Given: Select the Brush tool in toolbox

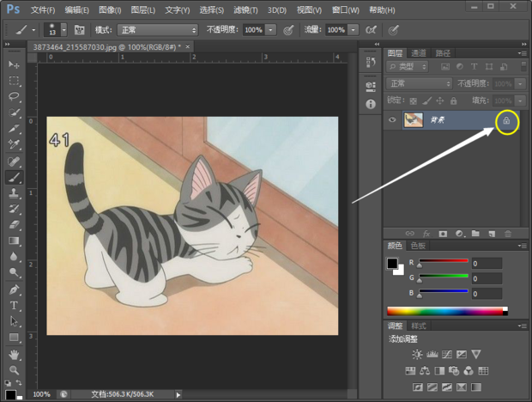Looking at the screenshot, I should point(14,177).
